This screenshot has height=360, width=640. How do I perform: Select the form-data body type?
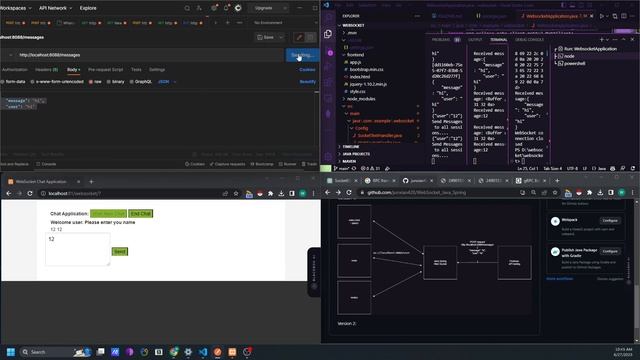(13, 82)
